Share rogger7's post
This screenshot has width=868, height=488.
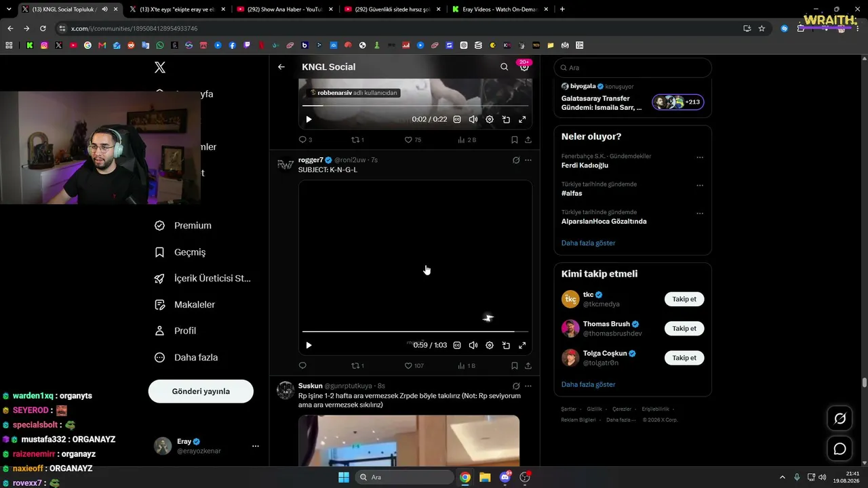528,365
